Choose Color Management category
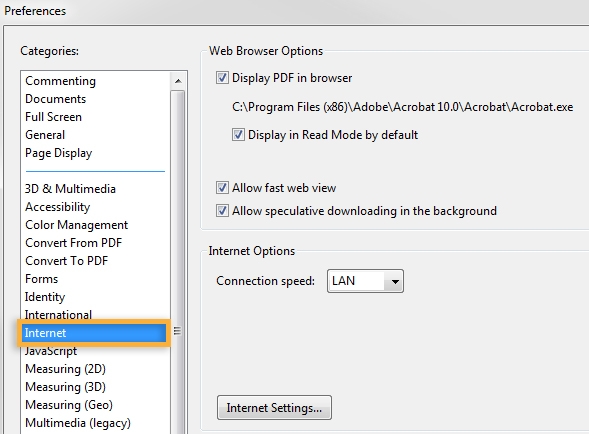589x434 pixels. [77, 225]
